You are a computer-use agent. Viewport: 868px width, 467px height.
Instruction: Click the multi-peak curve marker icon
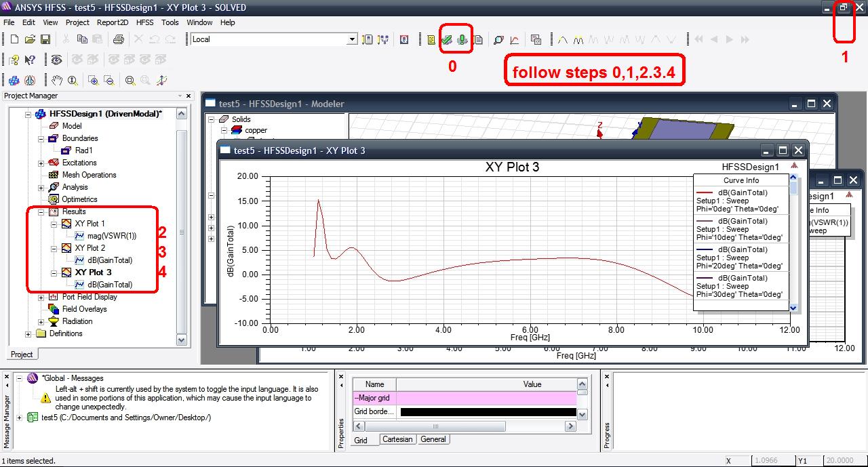pos(578,40)
